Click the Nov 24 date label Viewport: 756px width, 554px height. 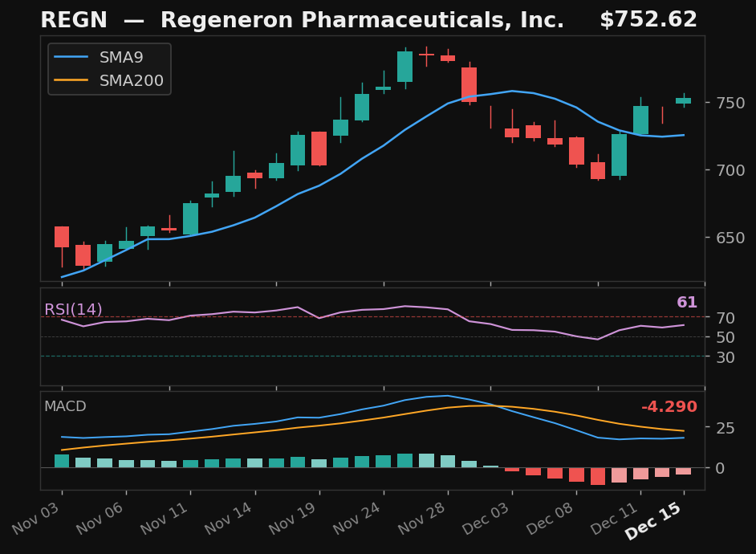click(x=358, y=519)
